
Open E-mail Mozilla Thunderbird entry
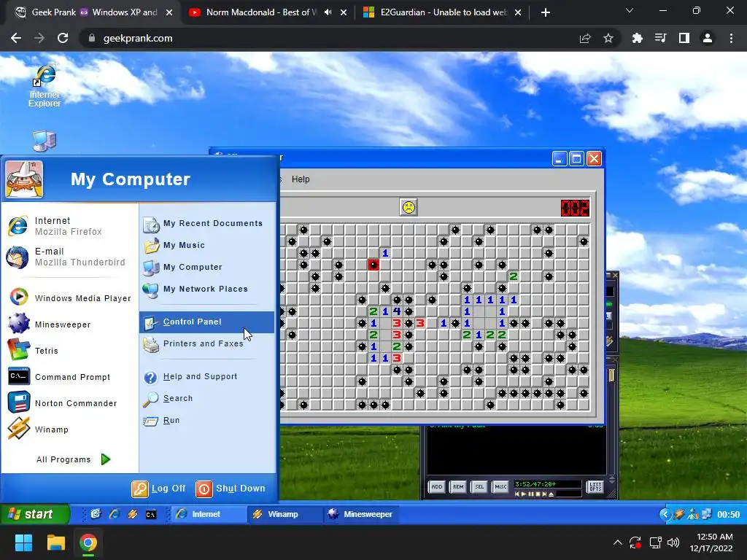(x=69, y=257)
